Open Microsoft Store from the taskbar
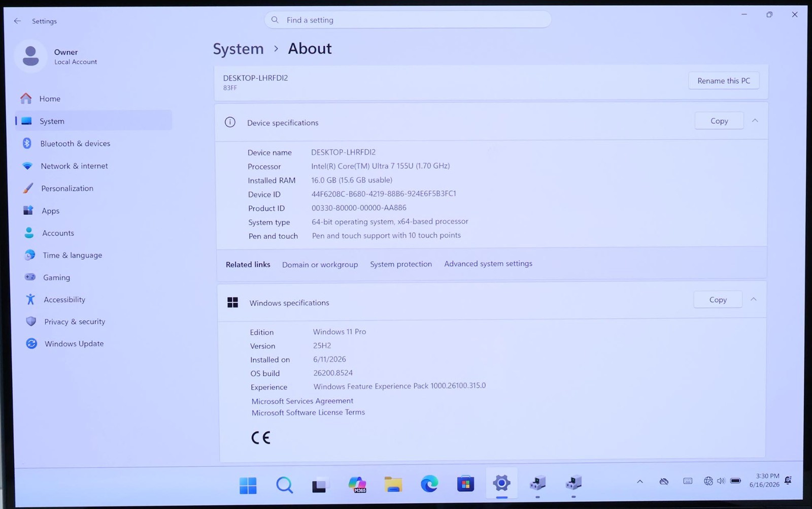Image resolution: width=812 pixels, height=509 pixels. coord(465,484)
